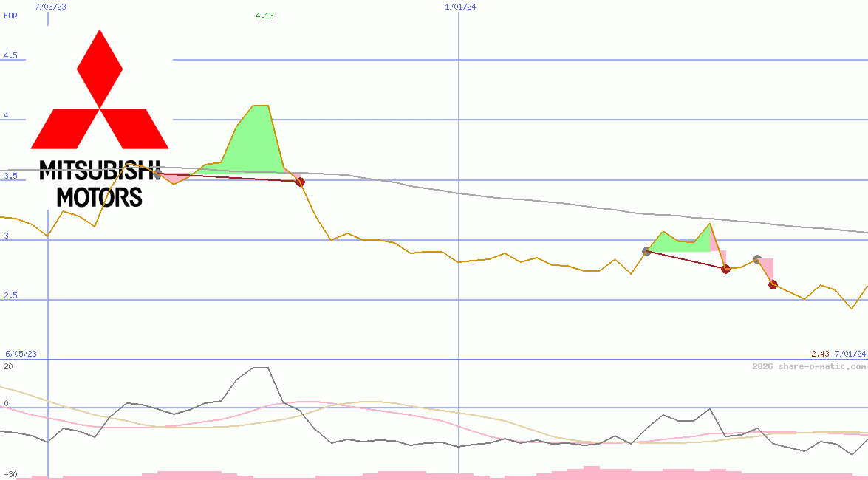Click the -30 oscillator axis label
The height and width of the screenshot is (480, 868).
click(x=10, y=475)
